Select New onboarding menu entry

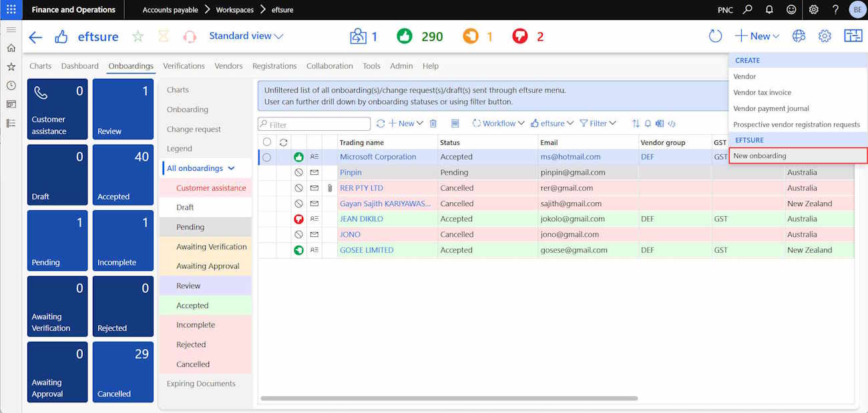(798, 155)
